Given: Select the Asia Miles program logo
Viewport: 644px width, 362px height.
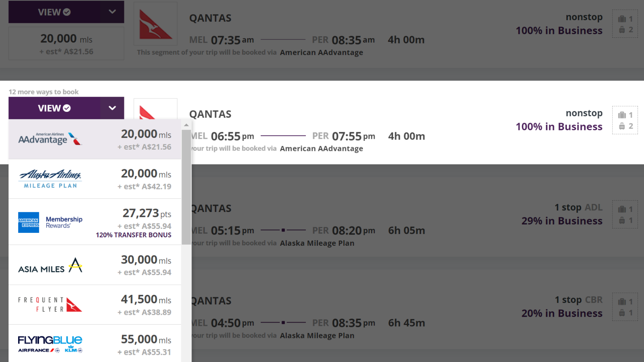Looking at the screenshot, I should [50, 265].
